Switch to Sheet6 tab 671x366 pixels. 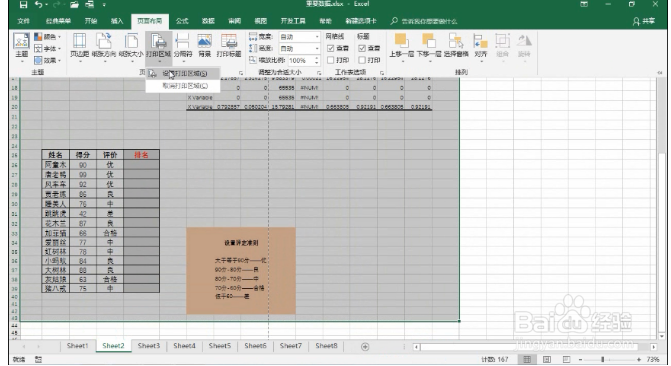(255, 346)
